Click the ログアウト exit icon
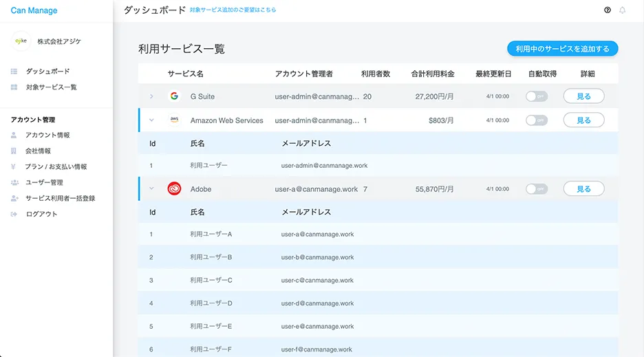This screenshot has height=357, width=644. (x=14, y=214)
